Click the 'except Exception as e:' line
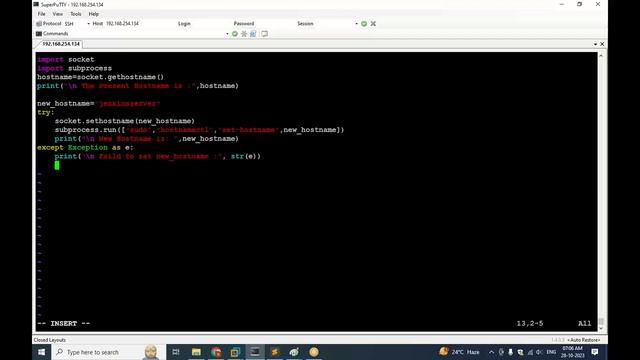This screenshot has width=640, height=360. pyautogui.click(x=85, y=147)
